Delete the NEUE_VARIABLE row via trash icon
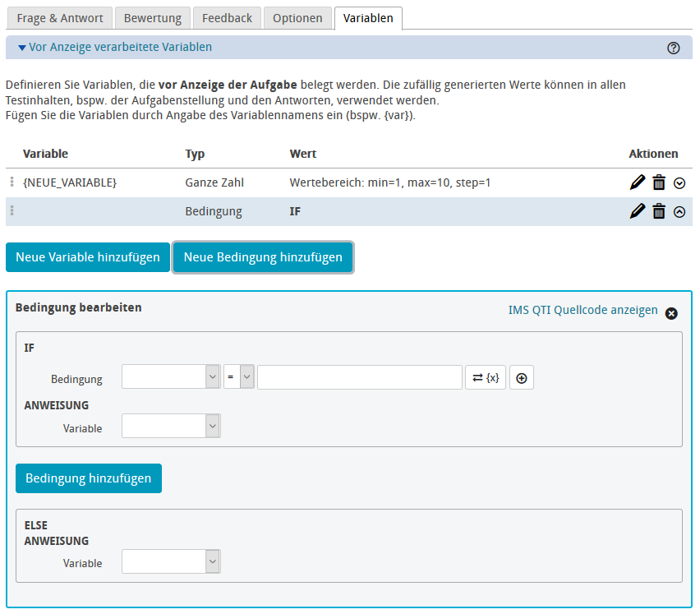 [659, 182]
